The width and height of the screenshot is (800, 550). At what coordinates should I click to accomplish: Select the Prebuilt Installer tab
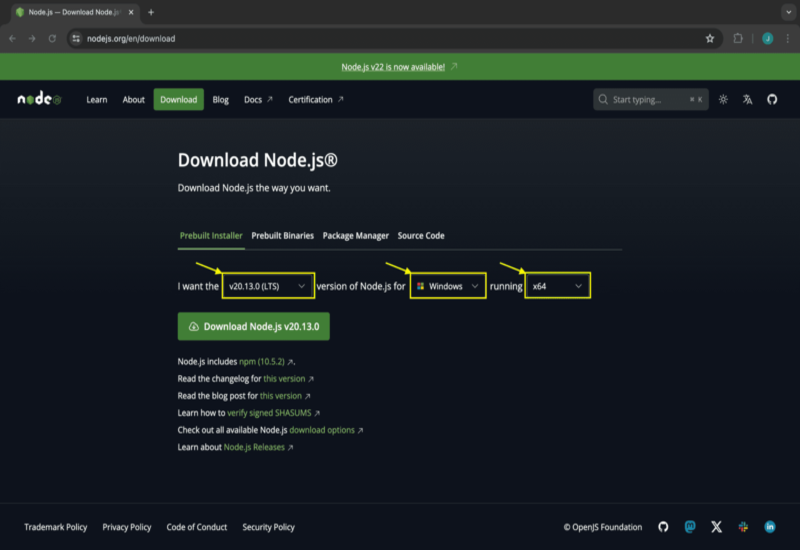pyautogui.click(x=211, y=236)
